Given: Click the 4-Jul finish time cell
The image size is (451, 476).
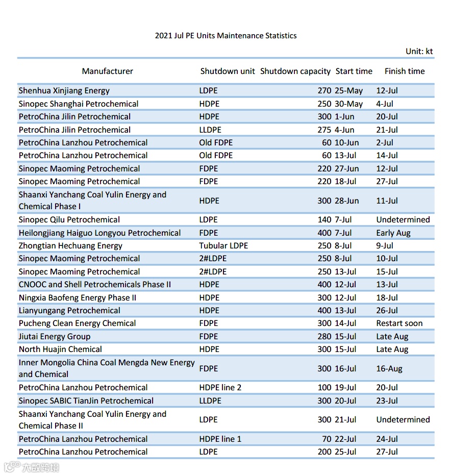Looking at the screenshot, I should [385, 104].
